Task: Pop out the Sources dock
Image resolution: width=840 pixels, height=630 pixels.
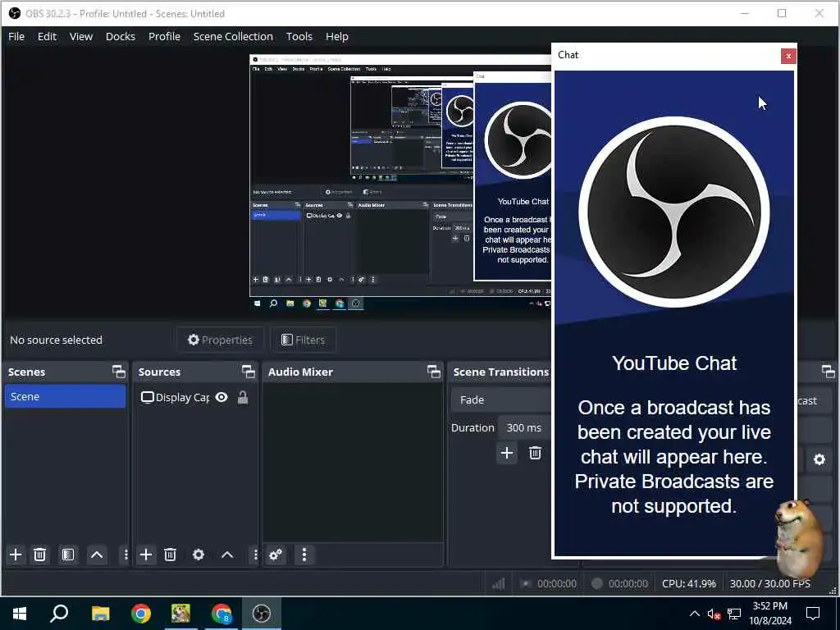Action: tap(248, 372)
